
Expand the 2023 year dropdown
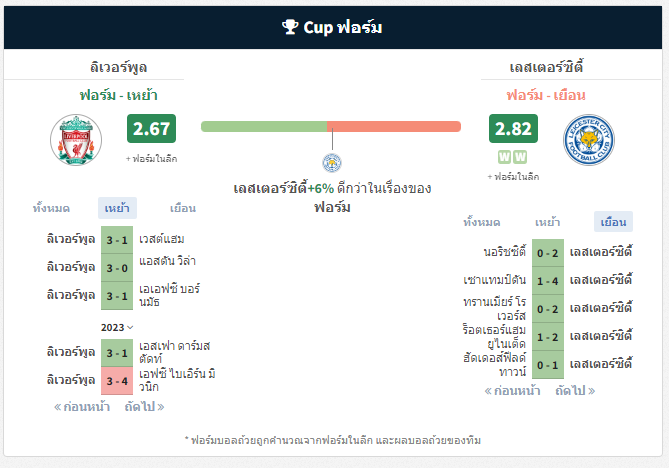tap(117, 327)
